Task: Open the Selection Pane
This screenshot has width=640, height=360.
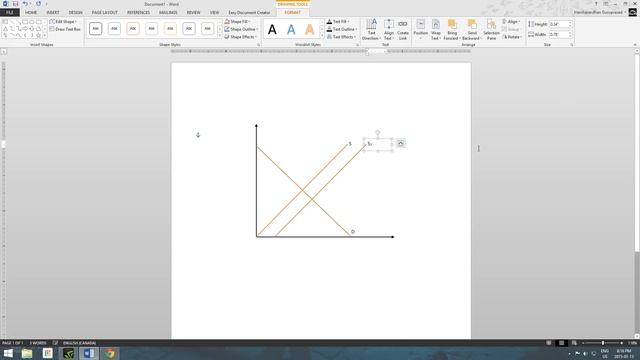Action: (x=491, y=29)
